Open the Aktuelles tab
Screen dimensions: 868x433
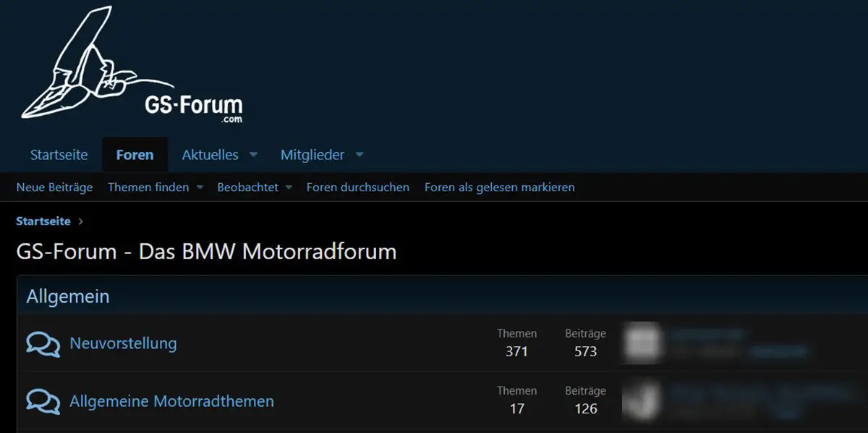[210, 155]
